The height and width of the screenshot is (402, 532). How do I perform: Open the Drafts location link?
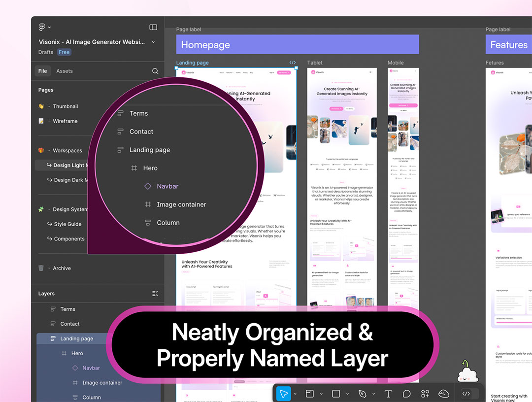coord(46,52)
